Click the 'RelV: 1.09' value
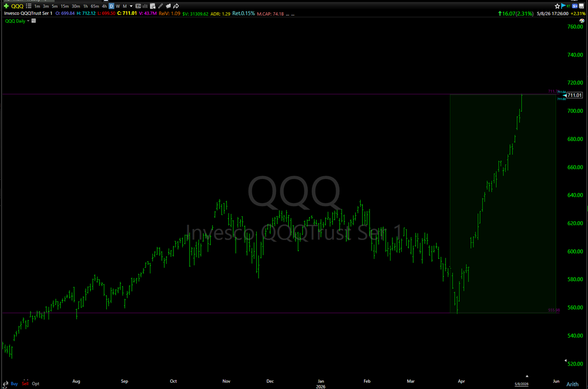The image size is (588, 389). click(170, 14)
